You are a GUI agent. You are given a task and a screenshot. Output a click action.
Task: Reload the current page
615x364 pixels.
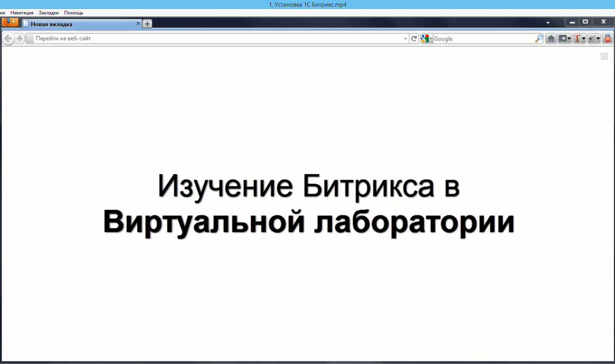(414, 38)
